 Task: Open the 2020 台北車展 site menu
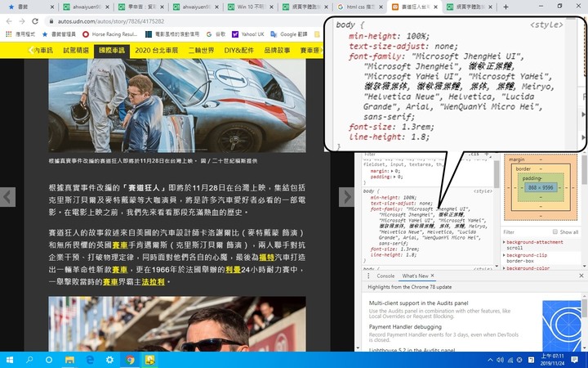point(156,51)
